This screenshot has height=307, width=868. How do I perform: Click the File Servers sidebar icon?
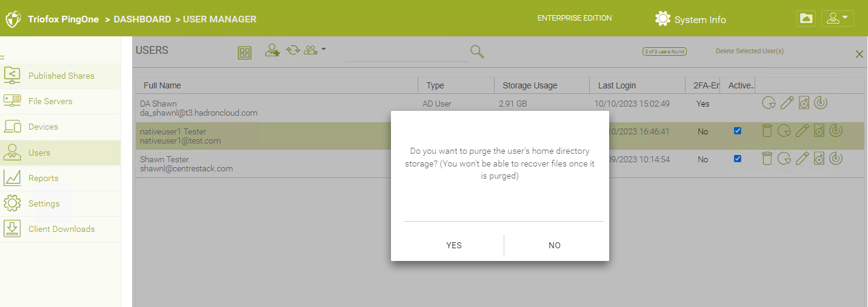[x=12, y=101]
